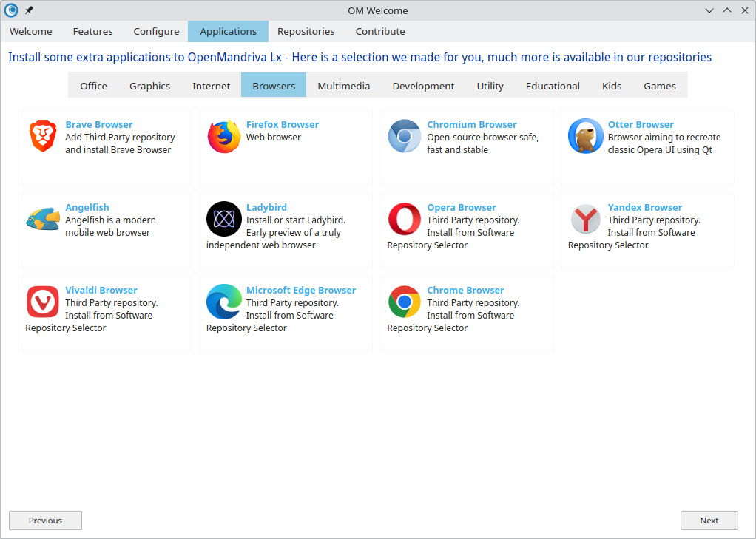Click the Vivaldi Browser title link
Viewport: 756px width, 539px height.
101,291
